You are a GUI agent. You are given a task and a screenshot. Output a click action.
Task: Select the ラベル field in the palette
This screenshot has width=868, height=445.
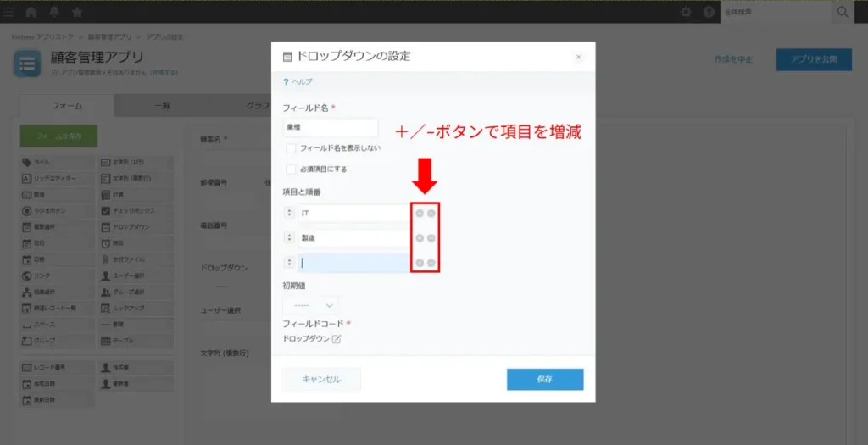[x=57, y=162]
